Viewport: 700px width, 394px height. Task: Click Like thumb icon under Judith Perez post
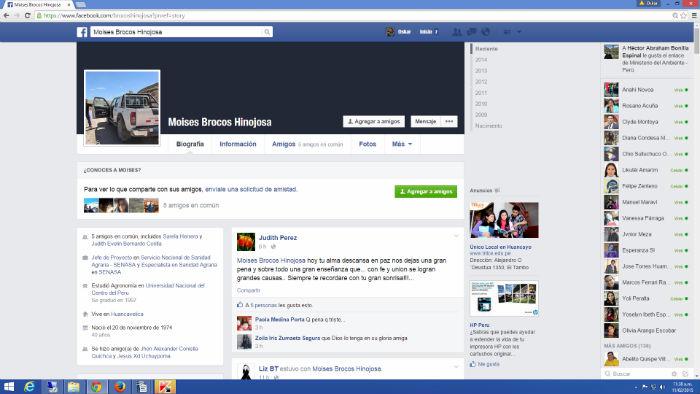click(x=240, y=305)
